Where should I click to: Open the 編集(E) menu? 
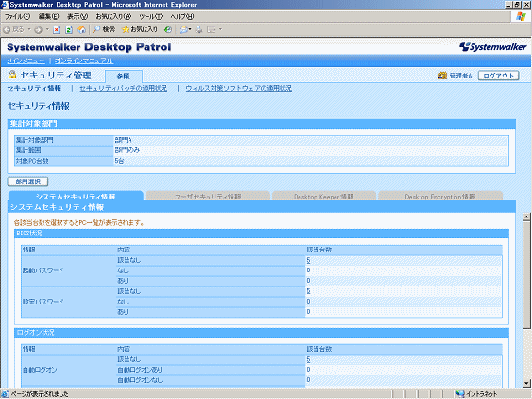(x=48, y=16)
